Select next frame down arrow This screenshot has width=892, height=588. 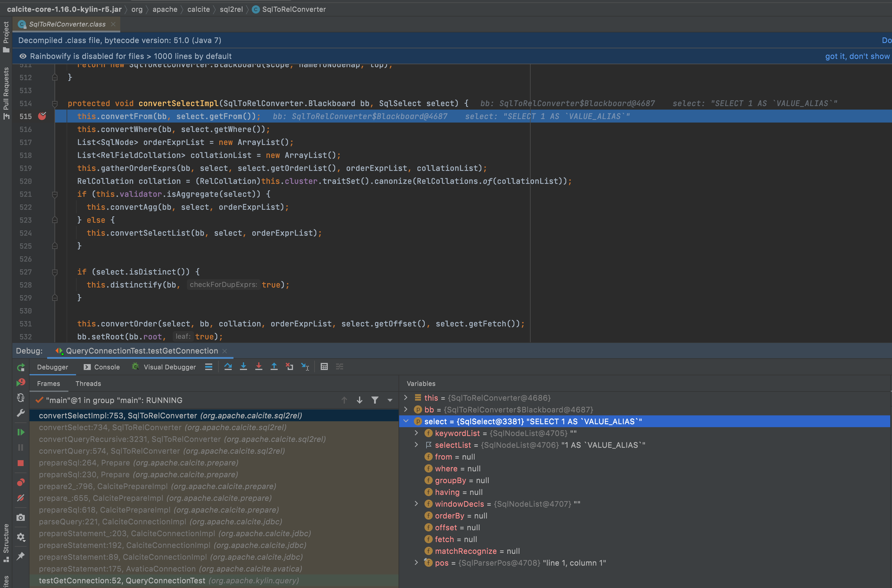pyautogui.click(x=360, y=400)
